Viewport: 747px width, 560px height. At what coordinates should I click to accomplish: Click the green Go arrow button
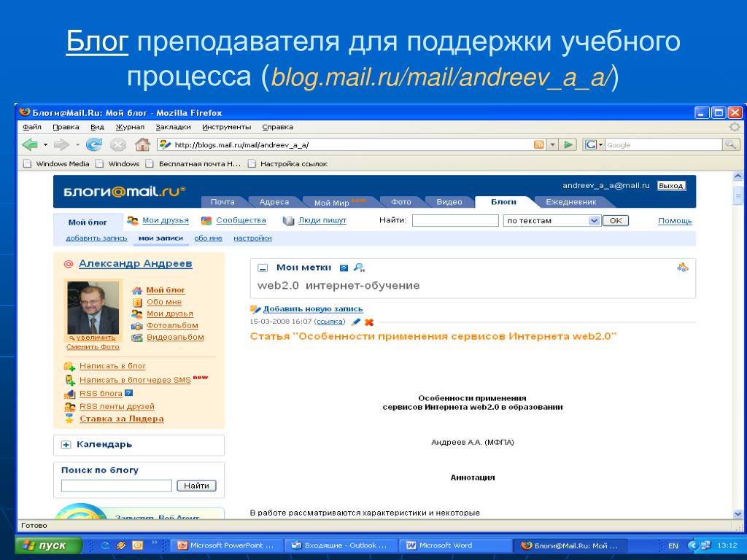pos(568,145)
